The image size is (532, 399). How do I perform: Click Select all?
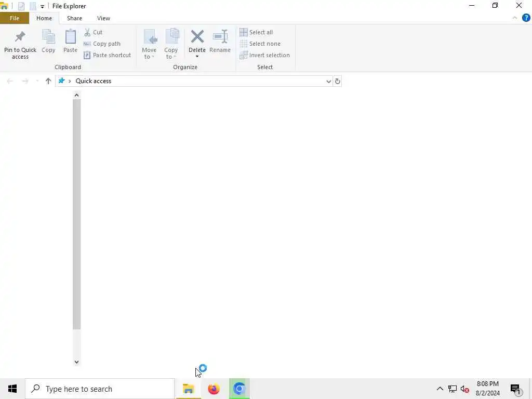256,32
